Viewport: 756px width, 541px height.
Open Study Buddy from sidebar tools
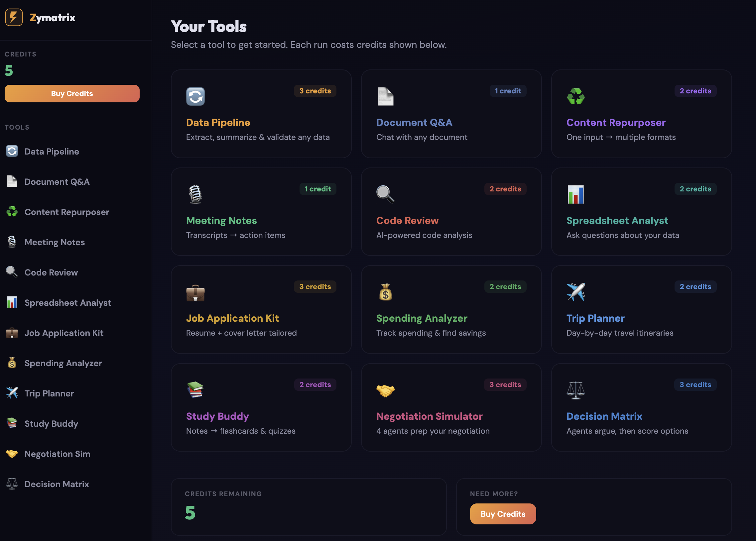pos(51,423)
